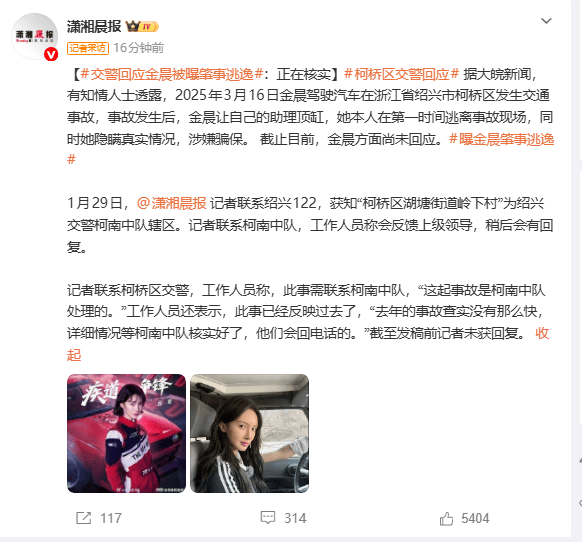Click the verified red V badge
Viewport: 582px width, 542px height.
[x=51, y=54]
